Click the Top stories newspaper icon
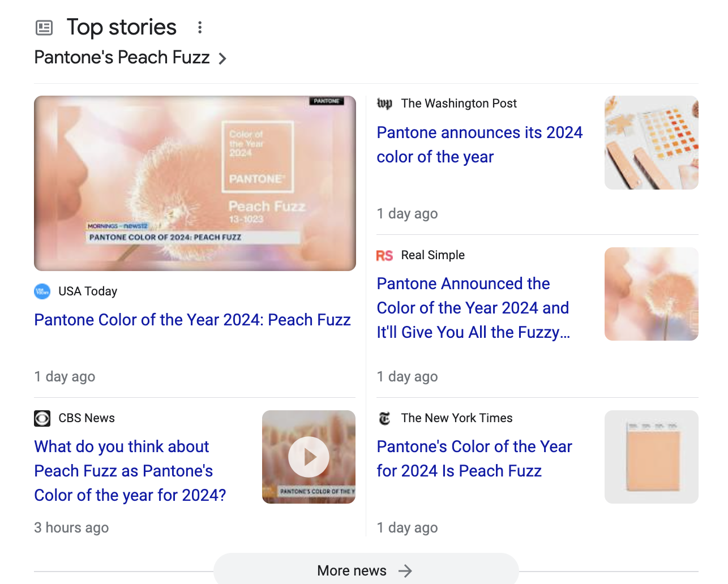 44,27
